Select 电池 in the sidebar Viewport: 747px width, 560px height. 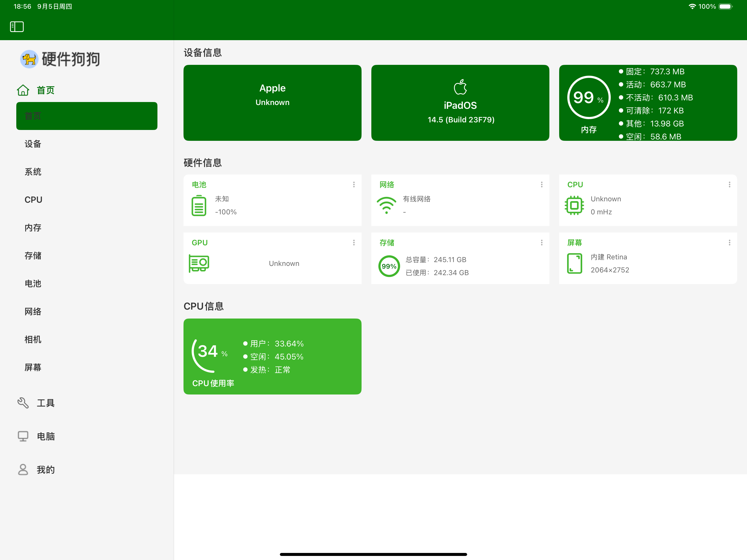(87, 283)
